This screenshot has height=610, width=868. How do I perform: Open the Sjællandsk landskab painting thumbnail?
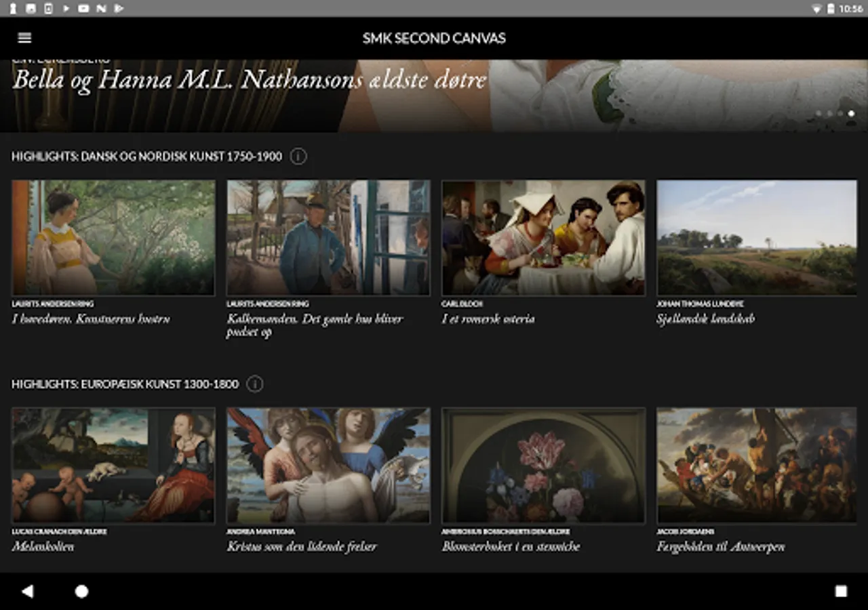pyautogui.click(x=757, y=237)
